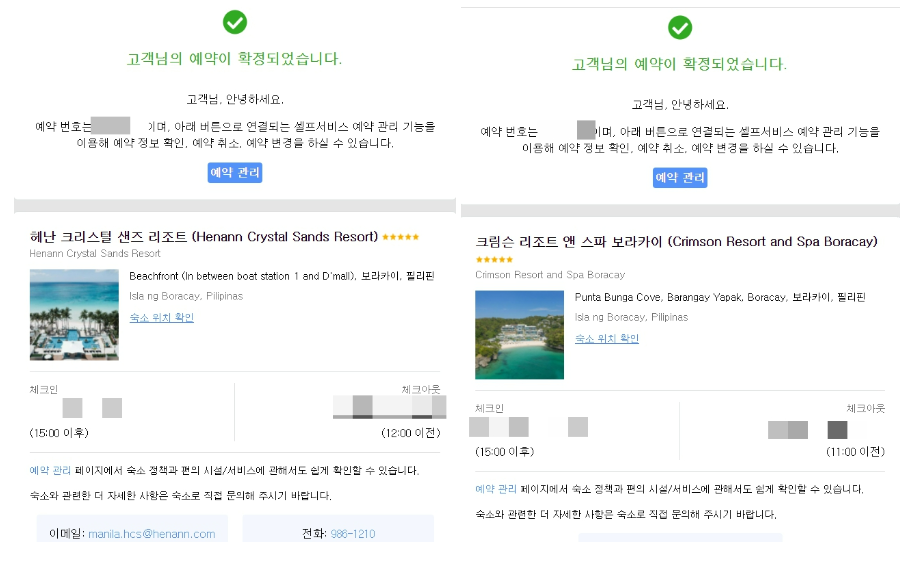Click heading 고객님의 예약이 확정되었습니다 in Henann email
This screenshot has height=567, width=904.
[234, 59]
